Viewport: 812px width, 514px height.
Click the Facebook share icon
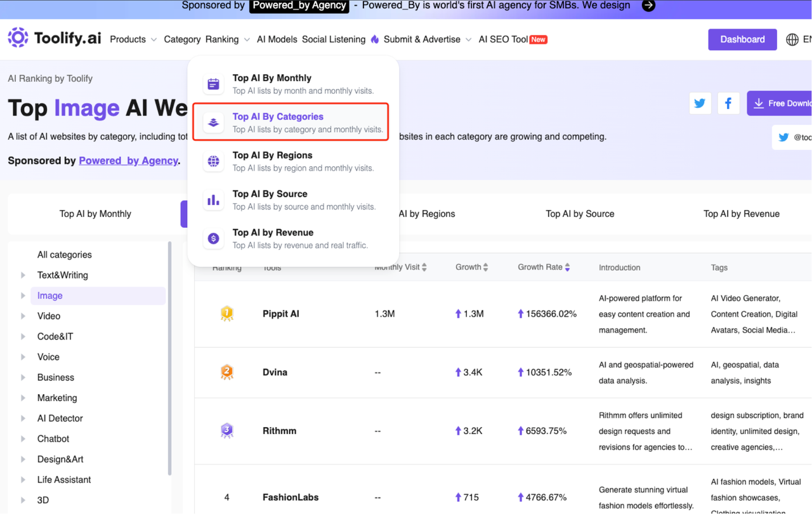pos(728,103)
